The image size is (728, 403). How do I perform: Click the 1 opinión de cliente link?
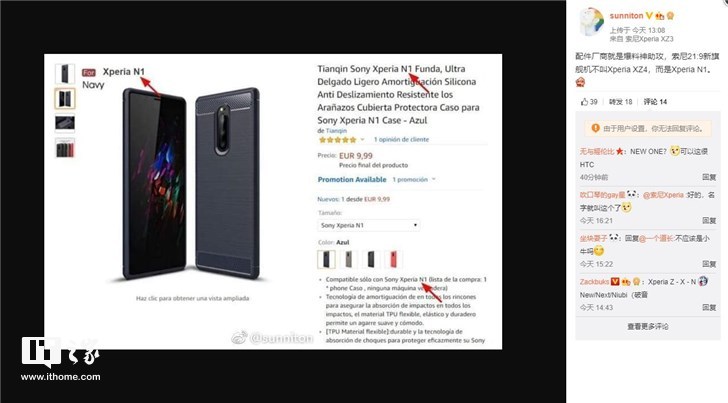[401, 139]
